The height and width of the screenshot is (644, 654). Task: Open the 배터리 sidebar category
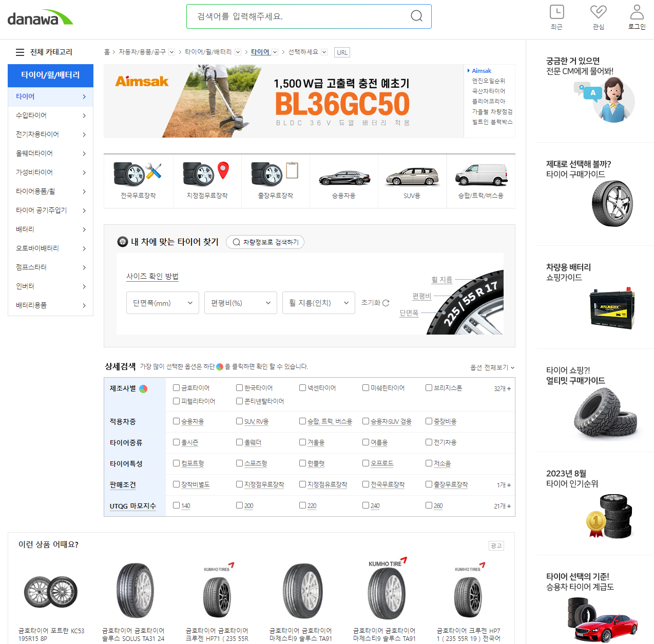51,229
